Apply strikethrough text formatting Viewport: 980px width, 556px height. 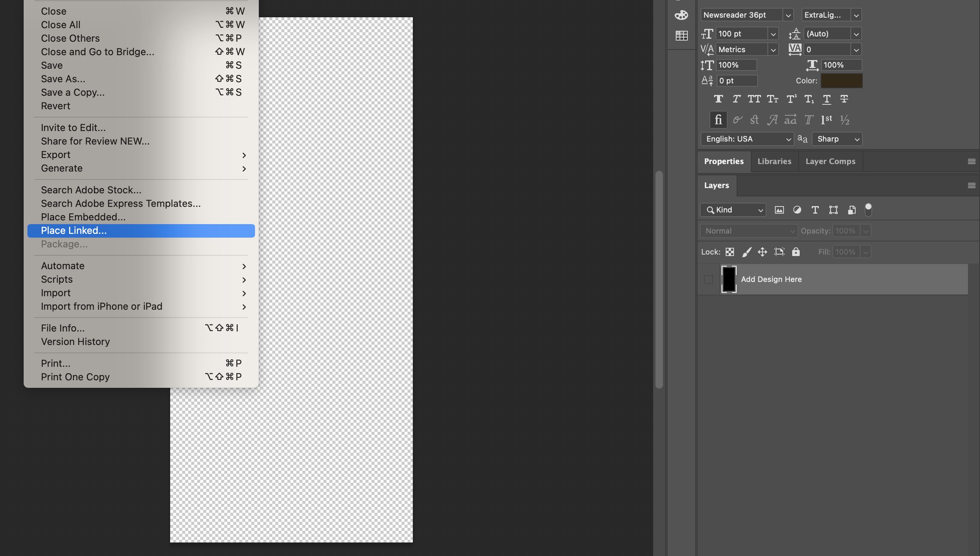[x=844, y=99]
